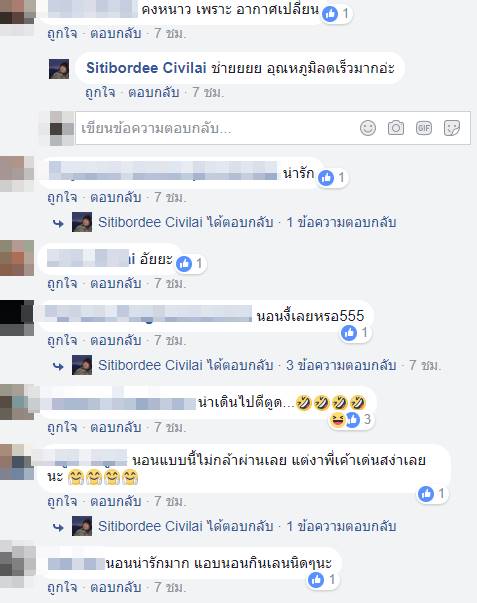Open the emoji picker in reply box

367,128
